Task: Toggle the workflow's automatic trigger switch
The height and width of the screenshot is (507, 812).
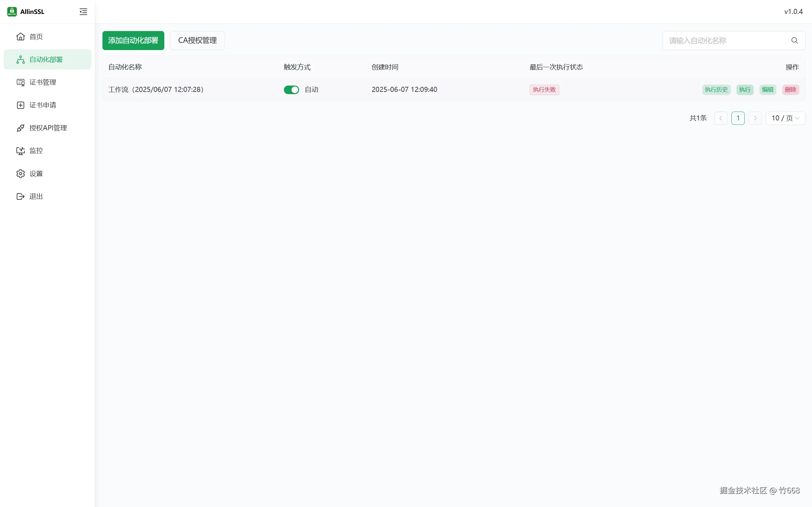Action: 291,90
